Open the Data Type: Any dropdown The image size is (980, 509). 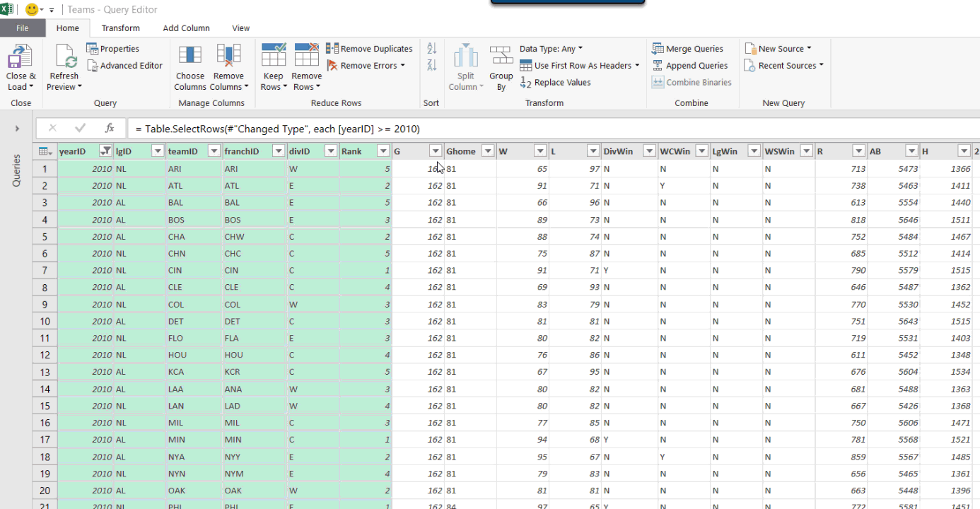(x=551, y=49)
